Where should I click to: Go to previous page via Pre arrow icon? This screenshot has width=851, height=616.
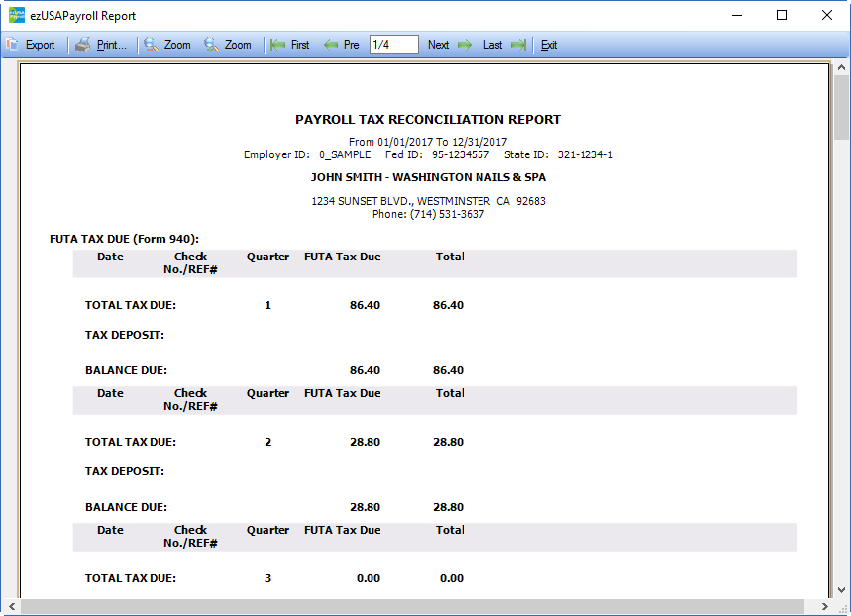(x=331, y=45)
